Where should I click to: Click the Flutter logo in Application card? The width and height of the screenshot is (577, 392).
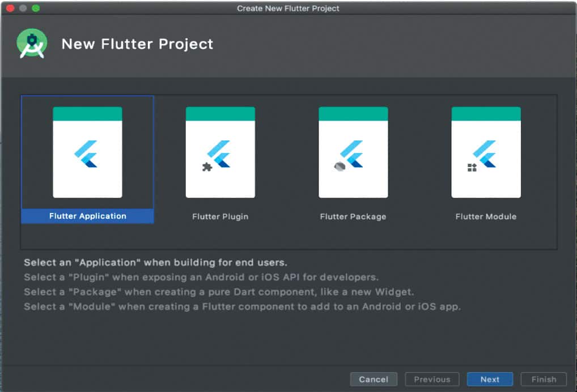pyautogui.click(x=87, y=154)
